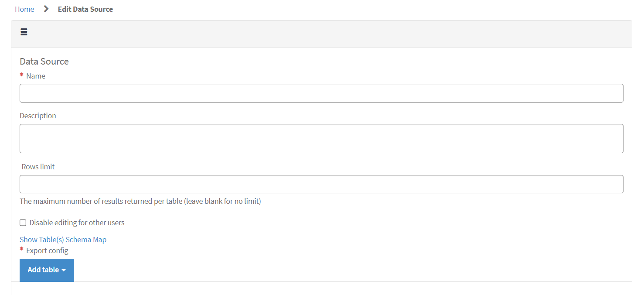Go to the Home breadcrumb link

[24, 9]
